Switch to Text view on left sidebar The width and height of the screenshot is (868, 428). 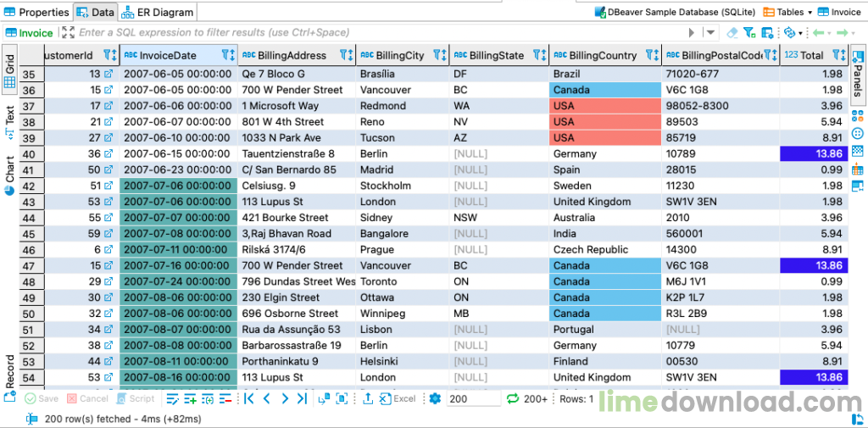point(9,115)
